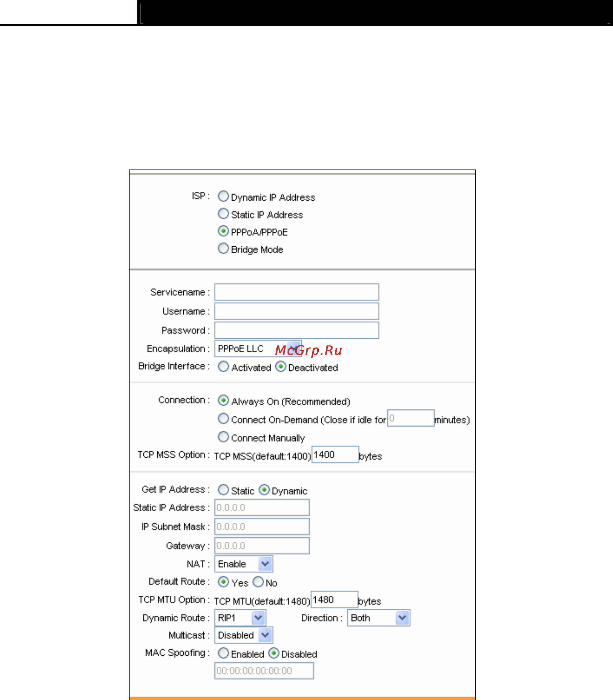
Task: Focus the Password input field
Action: pyautogui.click(x=297, y=330)
